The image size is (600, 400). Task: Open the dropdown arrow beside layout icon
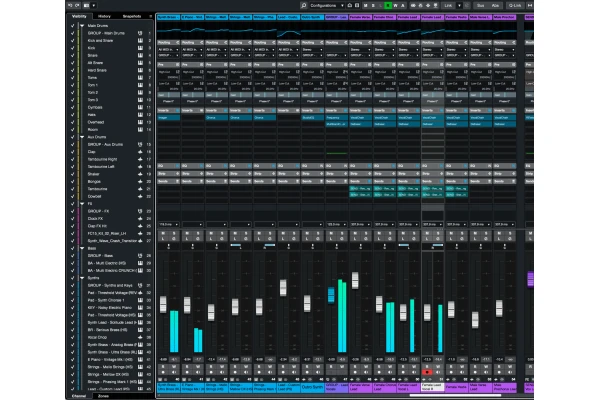click(94, 5)
